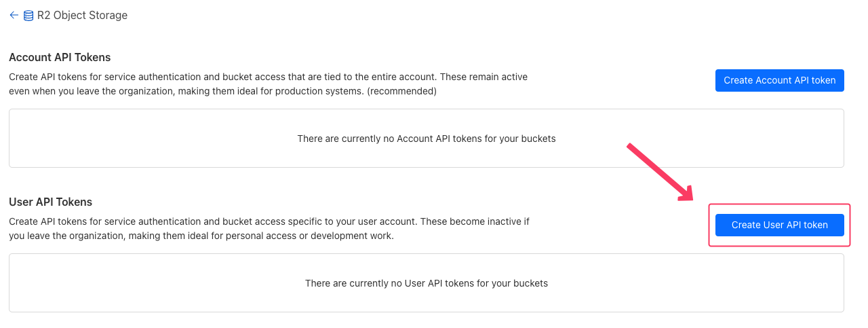Open the R2 Object Storage breadcrumb link
Image resolution: width=868 pixels, height=328 pixels.
82,15
